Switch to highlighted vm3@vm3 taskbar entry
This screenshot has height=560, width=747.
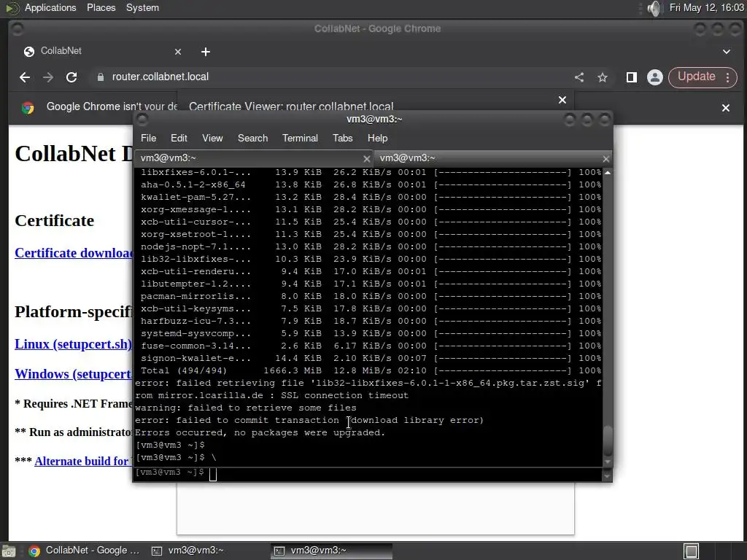[332, 551]
